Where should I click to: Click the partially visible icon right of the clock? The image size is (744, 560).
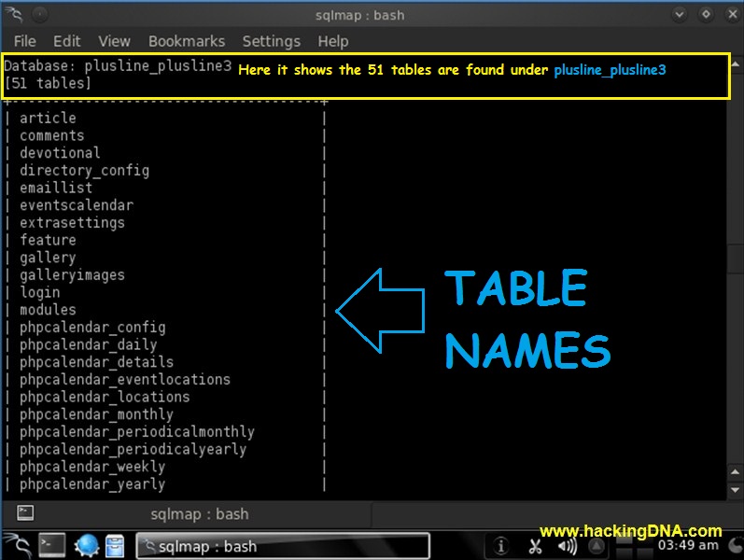(x=736, y=546)
